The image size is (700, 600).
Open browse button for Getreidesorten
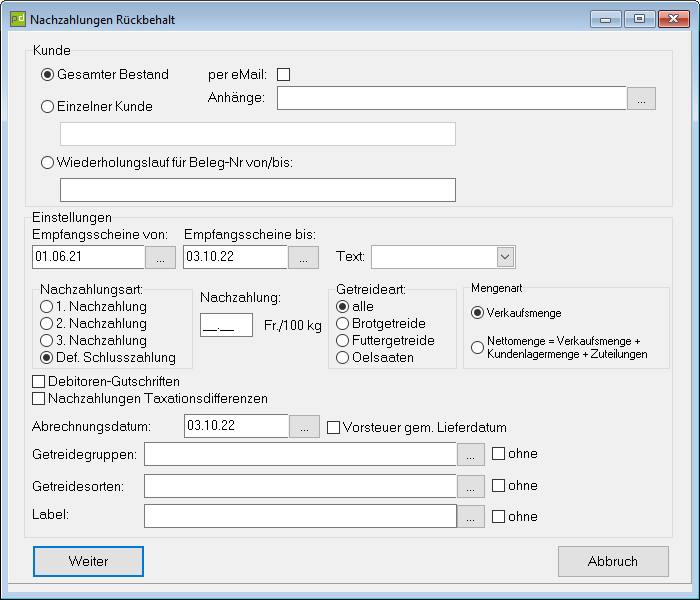(471, 486)
